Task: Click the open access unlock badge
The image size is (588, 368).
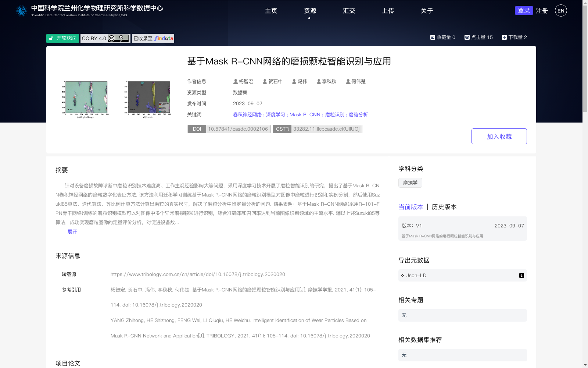Action: pos(62,38)
